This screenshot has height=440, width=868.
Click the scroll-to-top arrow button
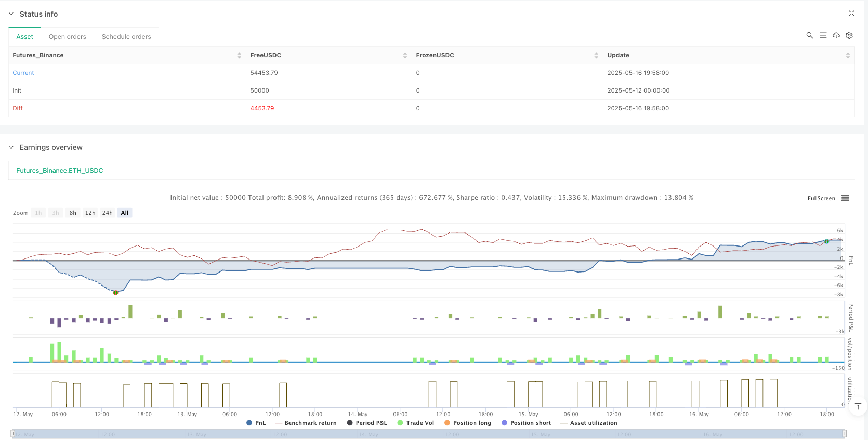858,406
